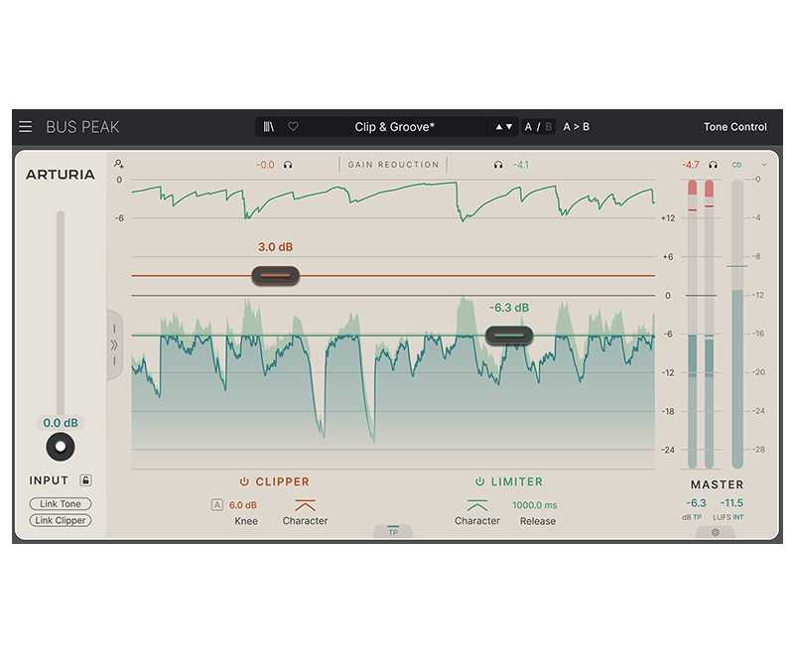Open the preset library browser

tap(269, 127)
